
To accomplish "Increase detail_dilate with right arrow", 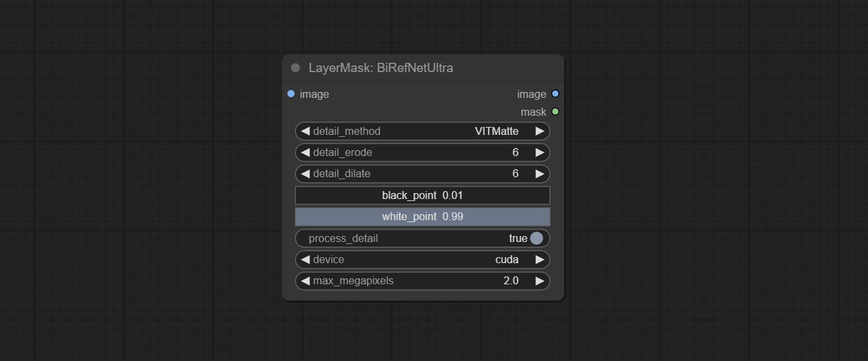I will click(540, 174).
